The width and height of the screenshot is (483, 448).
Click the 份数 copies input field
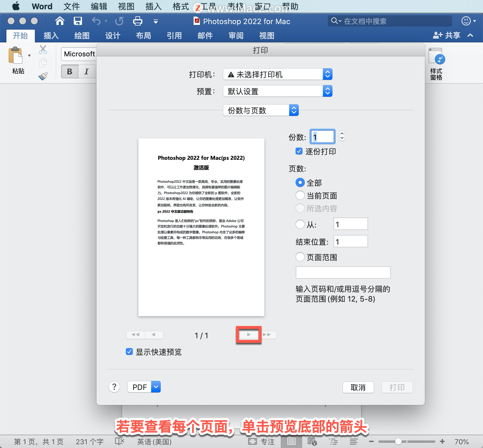[x=323, y=137]
